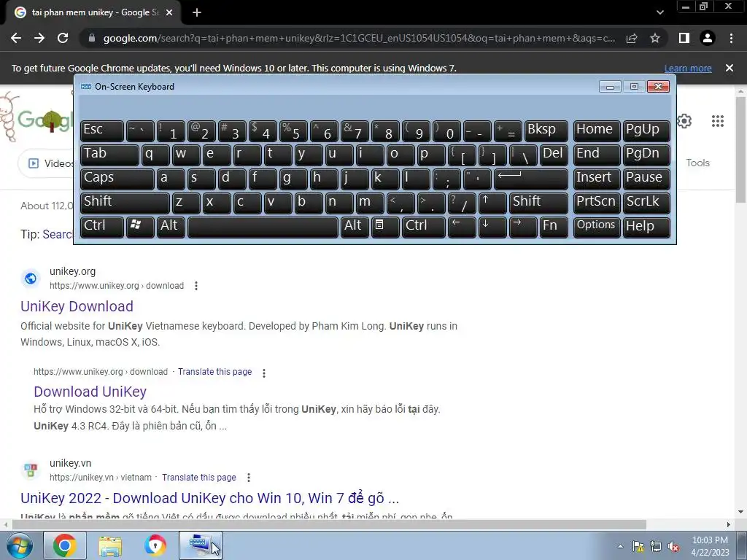Viewport: 747px width, 560px height.
Task: Click the horizontal scrollbar of the page
Action: (x=329, y=524)
